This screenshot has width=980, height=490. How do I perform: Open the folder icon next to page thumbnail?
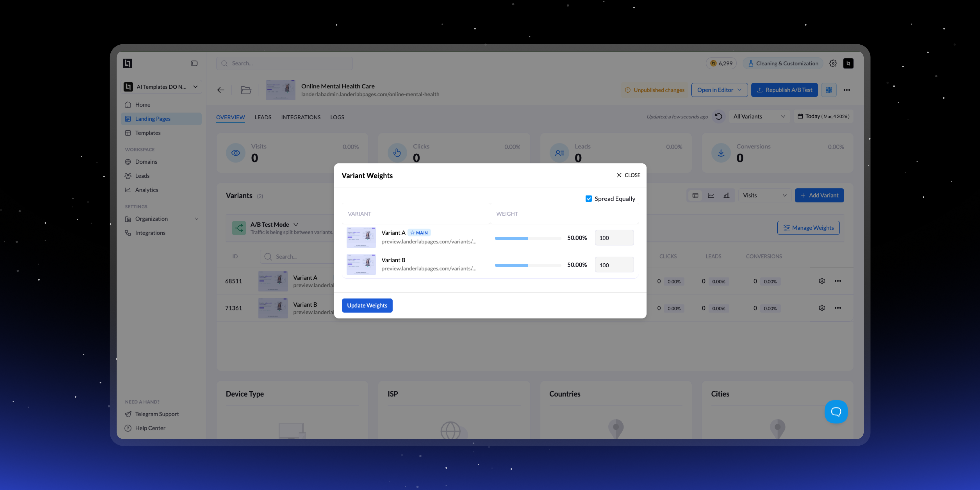(246, 90)
